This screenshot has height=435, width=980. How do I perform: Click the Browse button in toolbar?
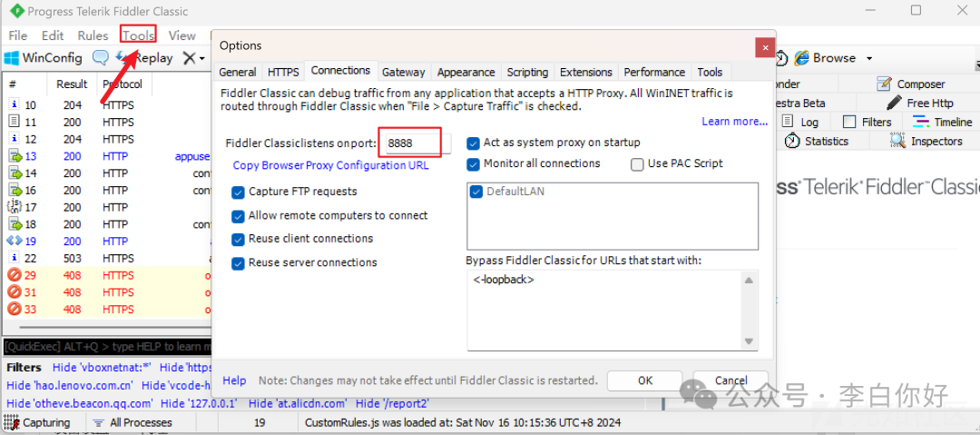(x=825, y=58)
